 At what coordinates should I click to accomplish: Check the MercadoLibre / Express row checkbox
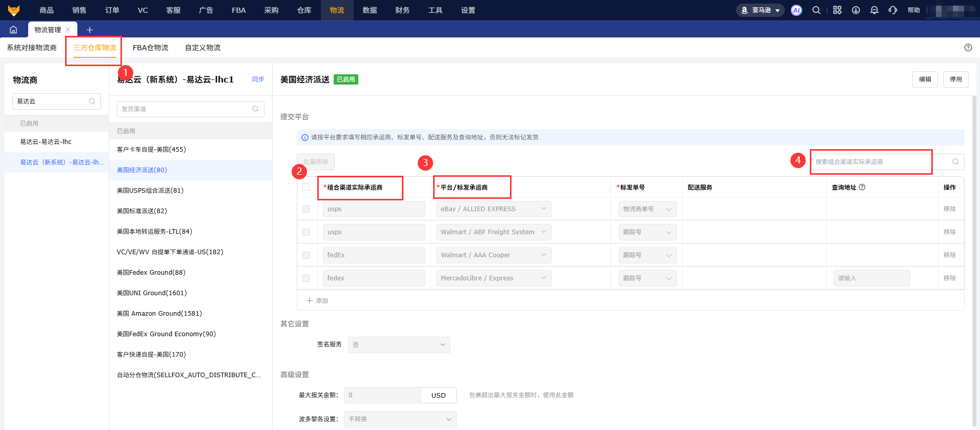pyautogui.click(x=306, y=278)
